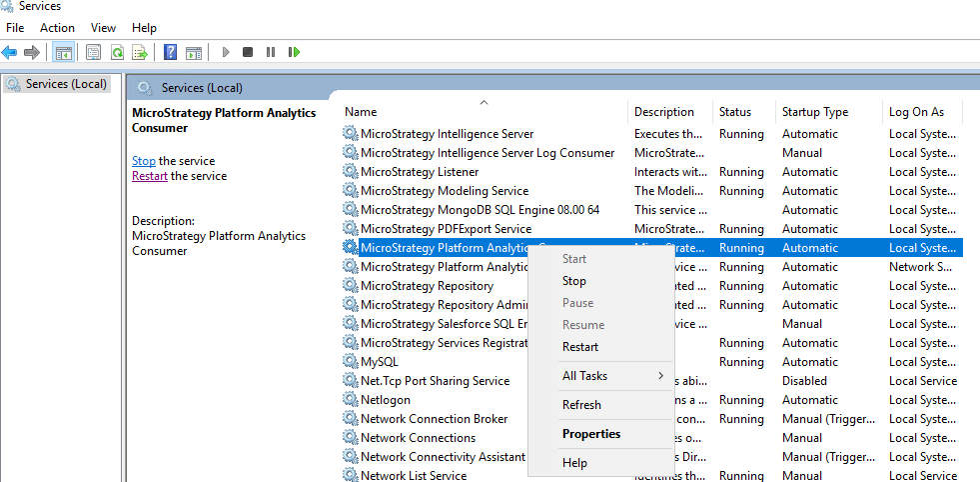
Task: Click the Restart Service toolbar icon
Action: click(294, 52)
